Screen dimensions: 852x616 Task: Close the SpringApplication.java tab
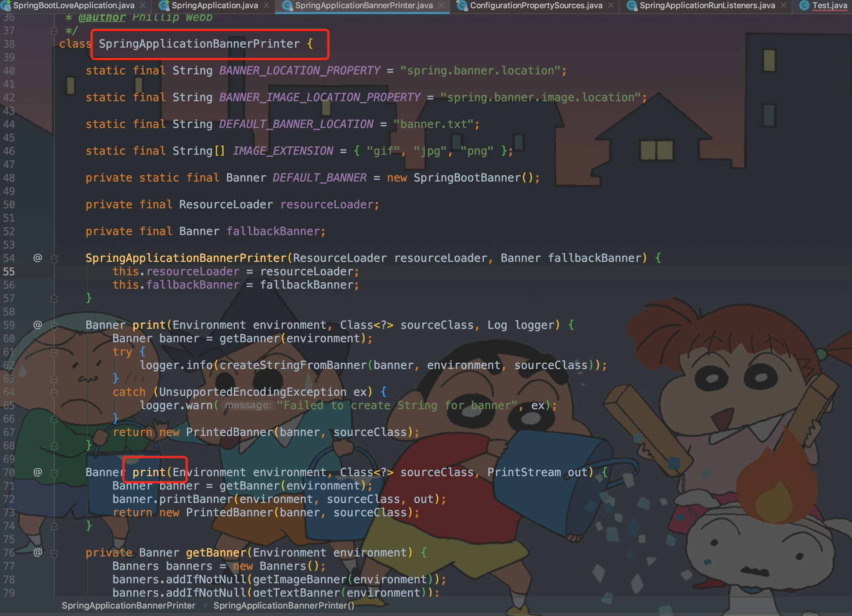pyautogui.click(x=266, y=5)
